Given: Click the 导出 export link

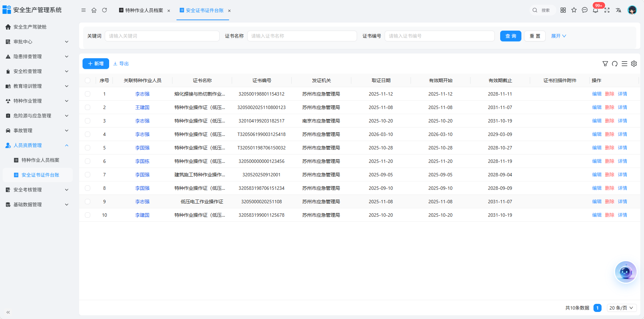Looking at the screenshot, I should pyautogui.click(x=121, y=64).
